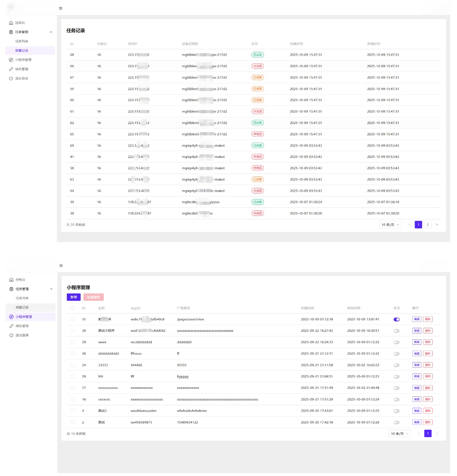Open 任务列表 in the 任务记录 view sidebar

[22, 41]
